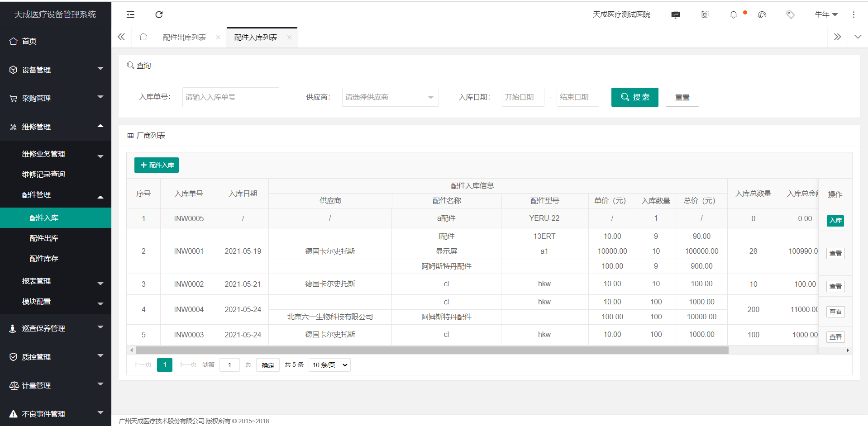Close the 配件入库列表 tab

(289, 38)
